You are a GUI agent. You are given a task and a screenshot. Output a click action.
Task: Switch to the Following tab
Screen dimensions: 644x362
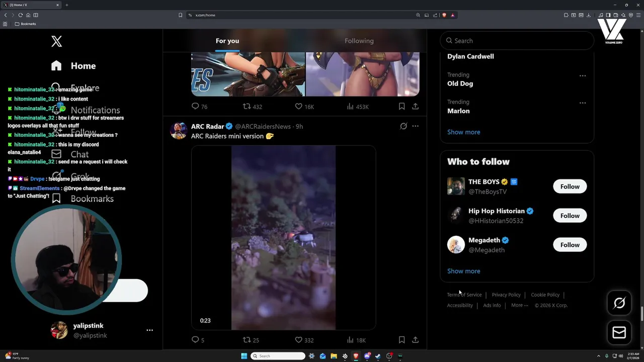(x=359, y=41)
